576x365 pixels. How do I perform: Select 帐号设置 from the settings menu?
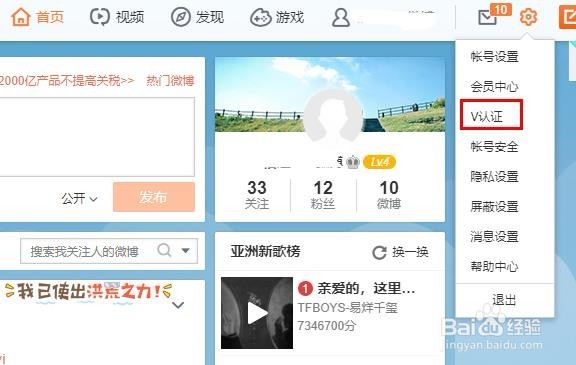pos(494,57)
